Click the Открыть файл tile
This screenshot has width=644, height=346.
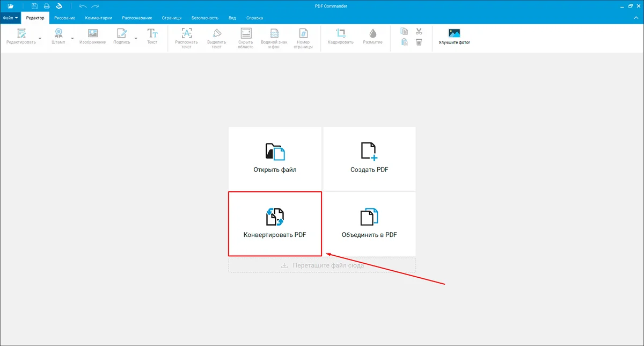click(275, 158)
